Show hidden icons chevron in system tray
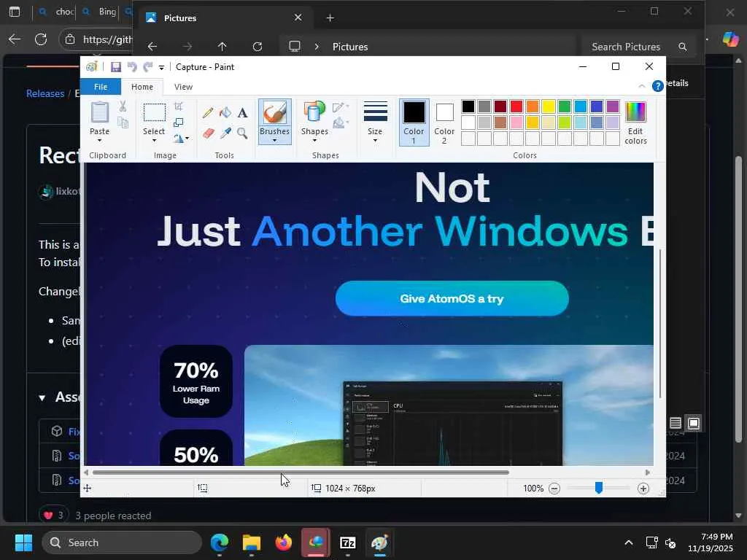Image resolution: width=747 pixels, height=560 pixels. click(629, 542)
